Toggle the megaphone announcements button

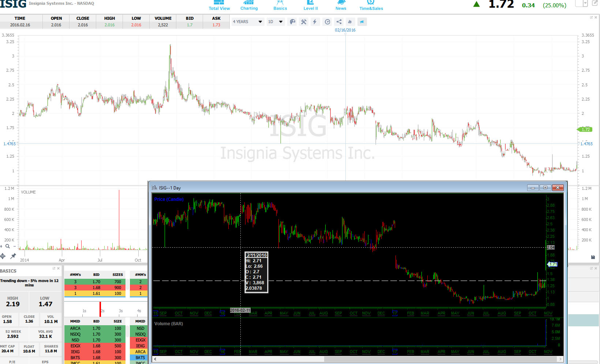[362, 22]
